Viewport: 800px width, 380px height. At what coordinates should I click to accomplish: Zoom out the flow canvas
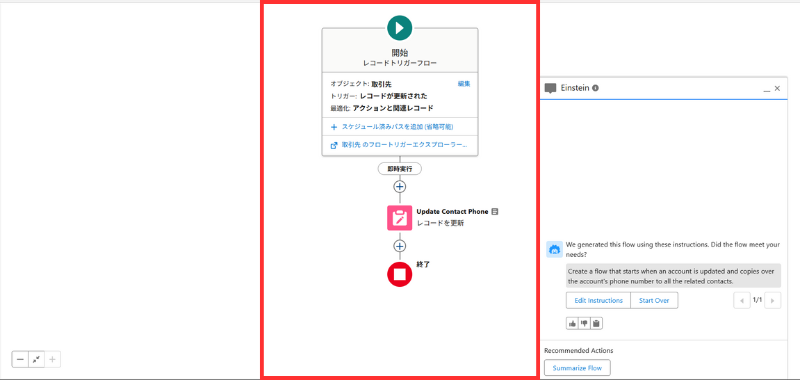point(20,360)
